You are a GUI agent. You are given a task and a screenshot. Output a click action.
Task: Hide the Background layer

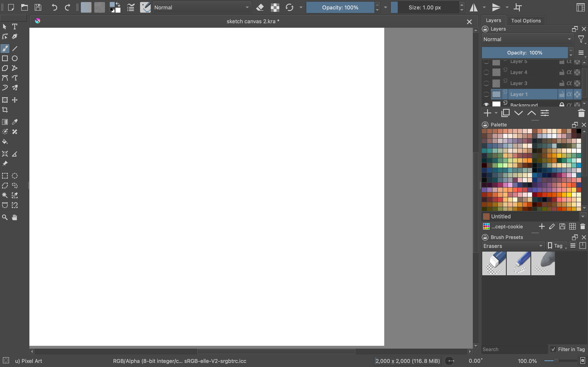486,105
